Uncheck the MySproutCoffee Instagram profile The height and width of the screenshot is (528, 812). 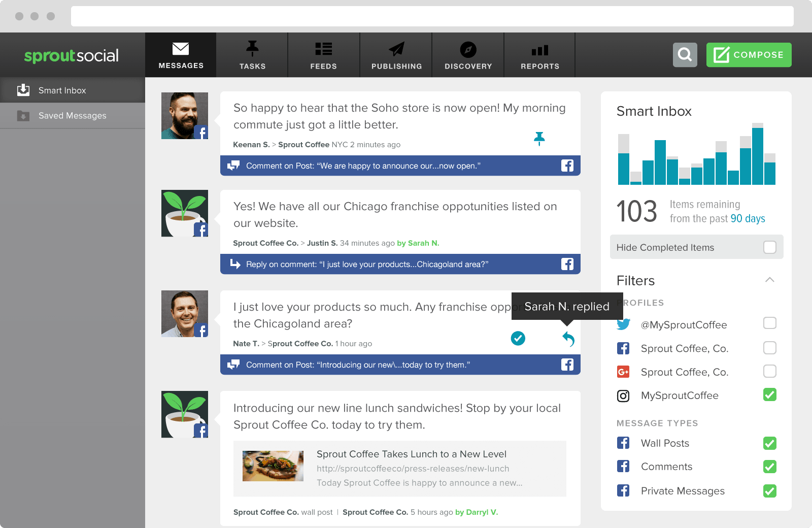tap(770, 394)
